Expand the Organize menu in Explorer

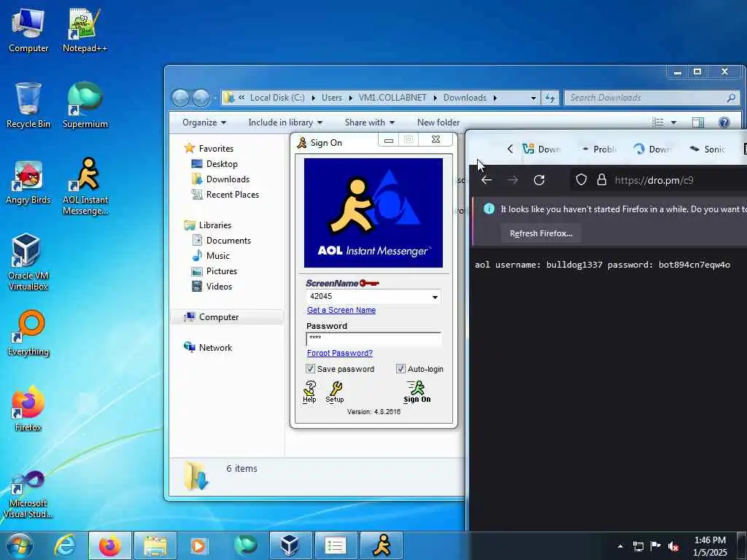point(204,122)
